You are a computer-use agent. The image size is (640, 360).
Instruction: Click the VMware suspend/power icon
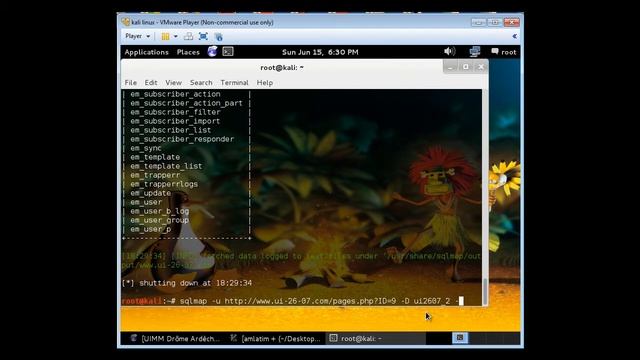pos(165,36)
